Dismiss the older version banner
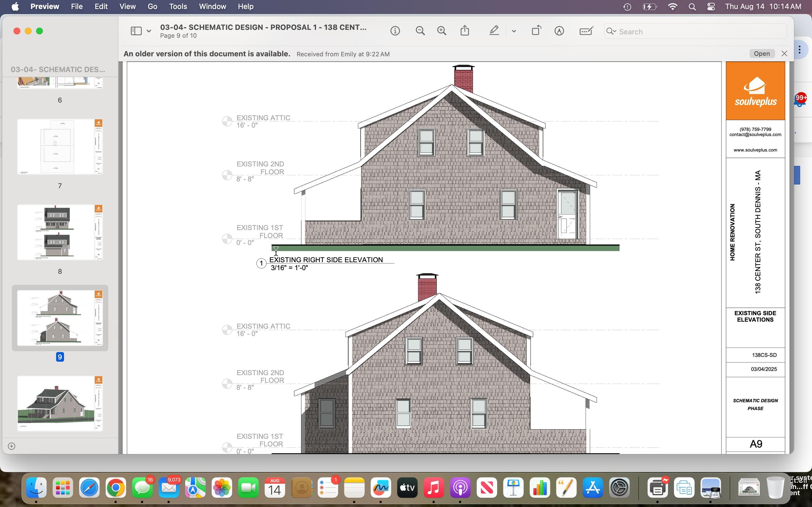The image size is (812, 507). point(784,54)
